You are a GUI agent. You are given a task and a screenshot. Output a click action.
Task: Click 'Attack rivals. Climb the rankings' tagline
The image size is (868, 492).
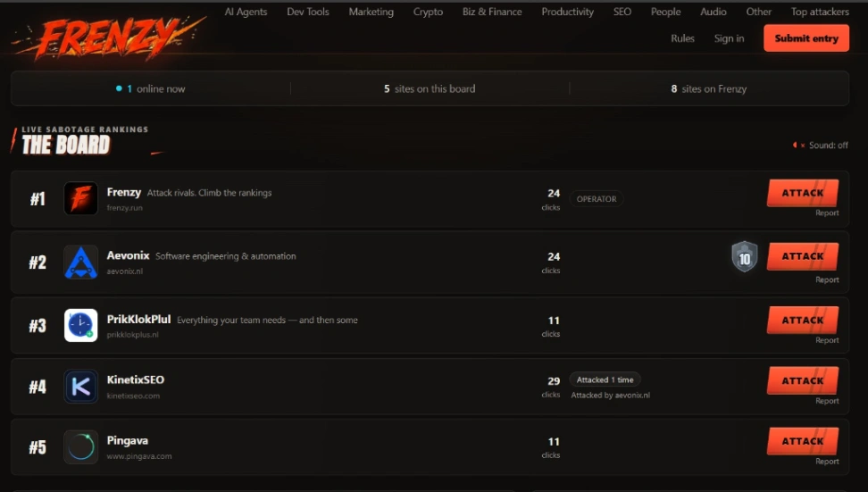tap(209, 193)
